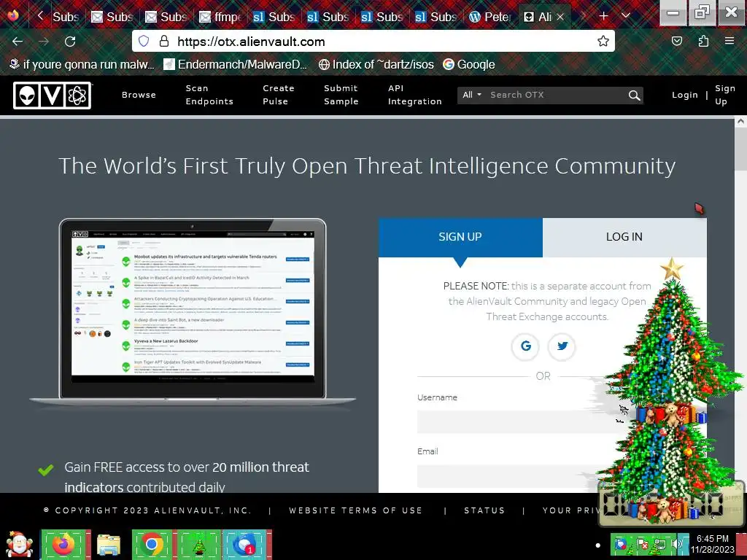Click the Search OTX input field
Viewport: 747px width, 560px height.
pyautogui.click(x=557, y=95)
